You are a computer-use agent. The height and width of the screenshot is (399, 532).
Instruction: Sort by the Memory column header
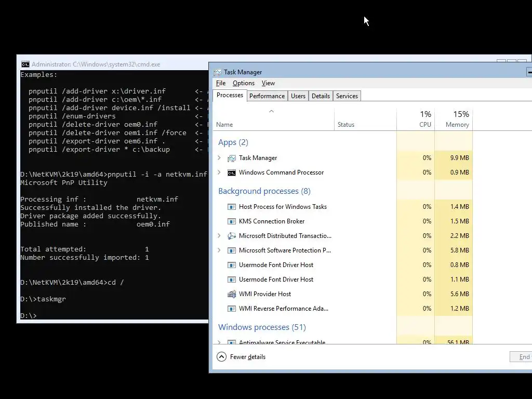[454, 119]
